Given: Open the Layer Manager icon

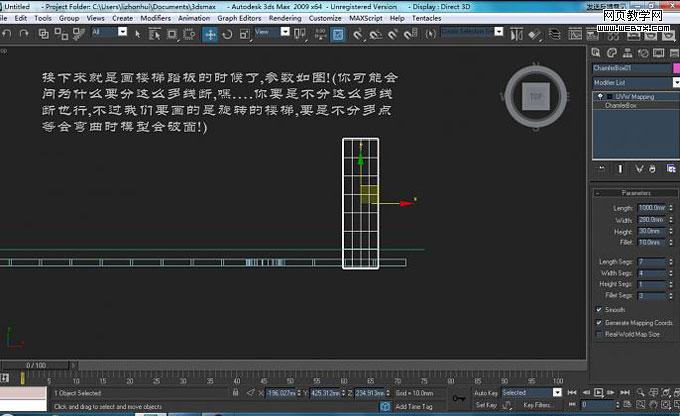Looking at the screenshot, I should pos(555,34).
